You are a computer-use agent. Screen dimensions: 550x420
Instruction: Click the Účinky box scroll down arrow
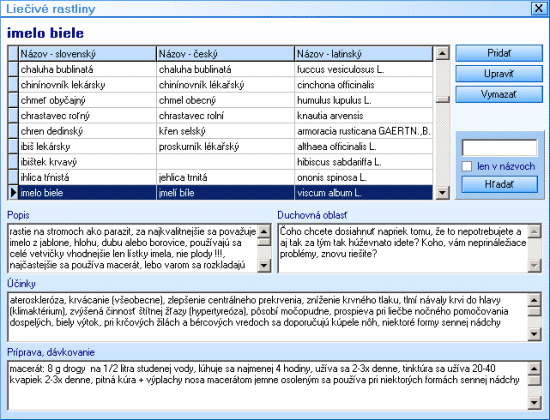534,334
